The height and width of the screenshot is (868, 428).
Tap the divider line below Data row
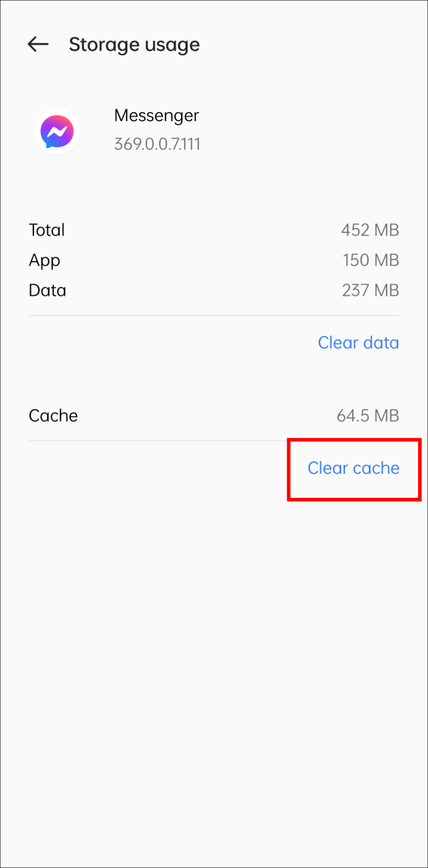tap(214, 315)
